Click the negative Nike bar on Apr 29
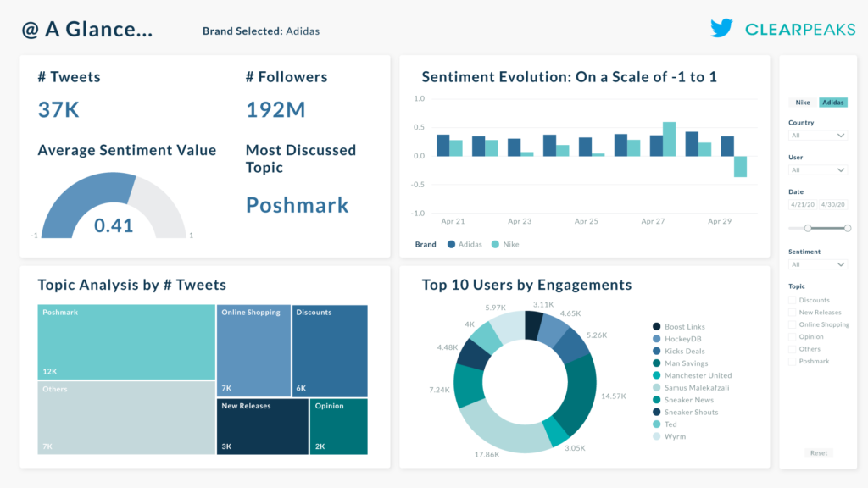The height and width of the screenshot is (488, 868). [x=740, y=167]
